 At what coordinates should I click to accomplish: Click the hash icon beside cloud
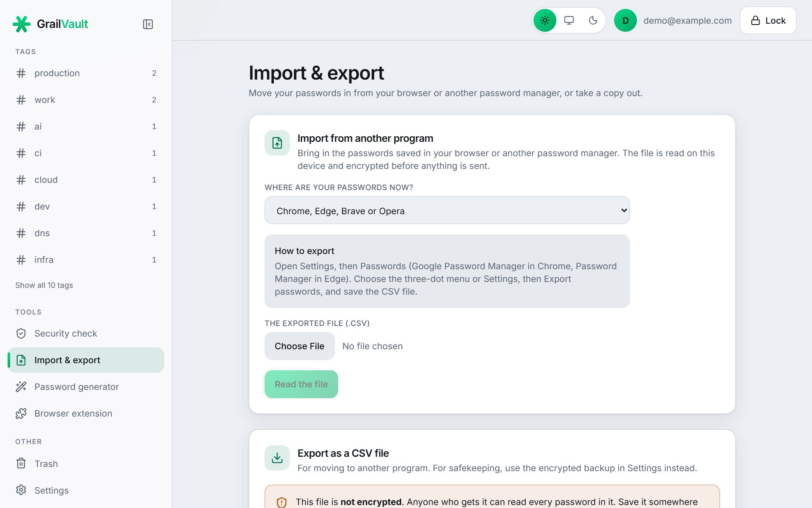tap(21, 180)
